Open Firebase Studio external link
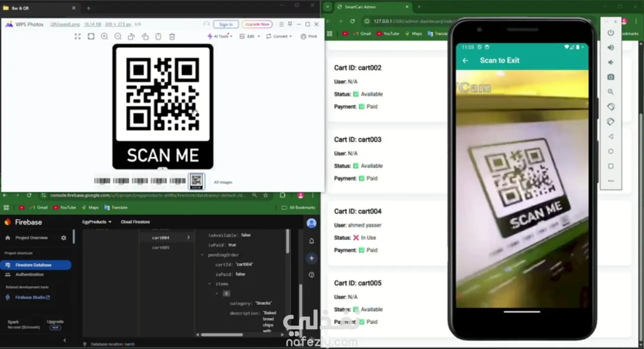This screenshot has width=644, height=349. (28, 298)
